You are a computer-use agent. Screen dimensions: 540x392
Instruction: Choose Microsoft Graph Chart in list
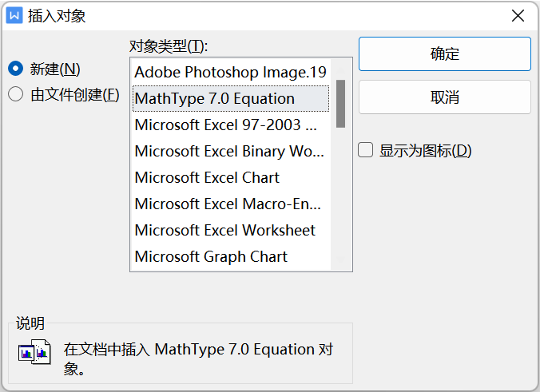pos(230,256)
